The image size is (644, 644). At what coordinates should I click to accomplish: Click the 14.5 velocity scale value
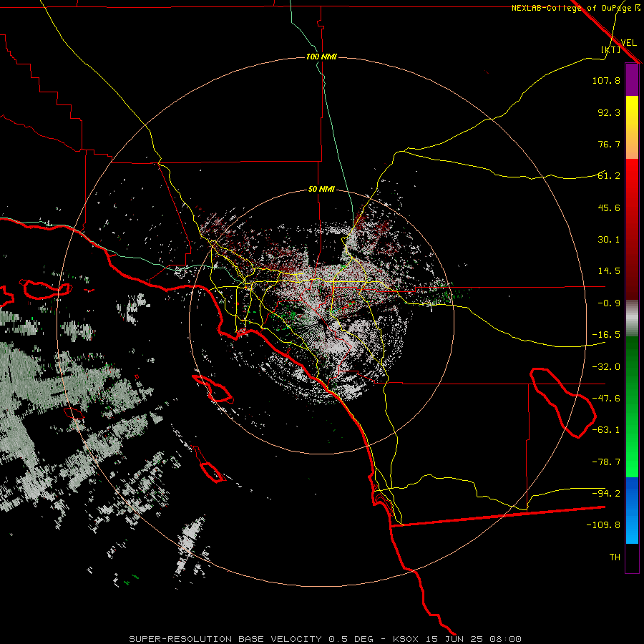click(609, 271)
